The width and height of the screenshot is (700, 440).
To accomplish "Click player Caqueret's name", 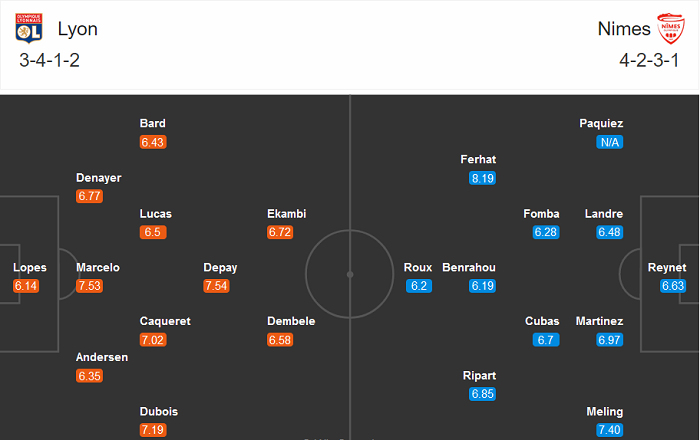I will pos(165,321).
